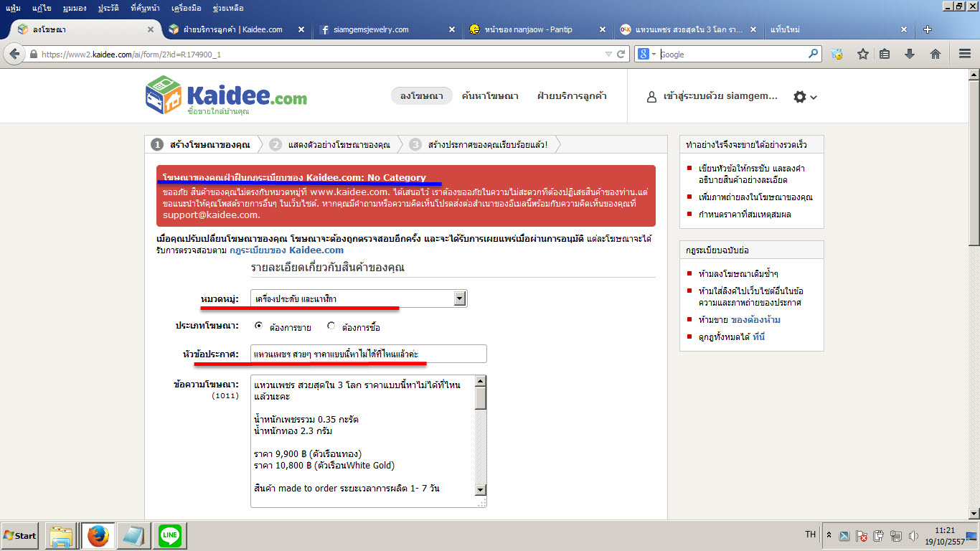Screen dimensions: 980x551
Task: Open the bookmarks list icon
Action: click(885, 54)
